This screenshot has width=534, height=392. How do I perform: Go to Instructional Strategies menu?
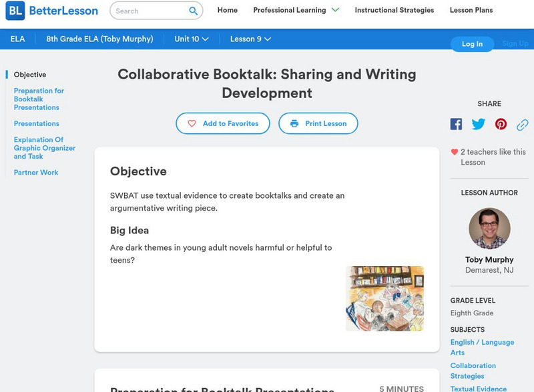point(394,10)
